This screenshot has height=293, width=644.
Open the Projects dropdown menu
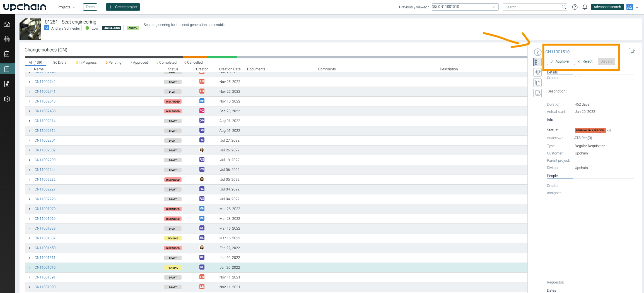click(66, 7)
